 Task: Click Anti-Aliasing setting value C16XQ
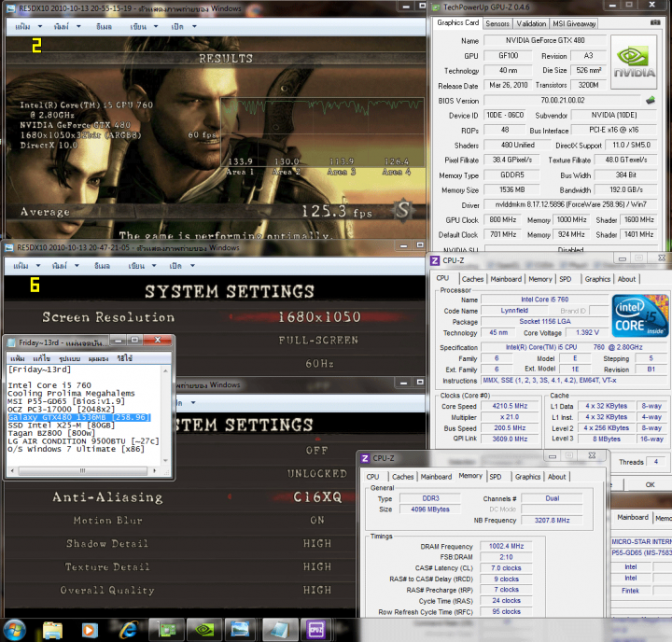tap(317, 496)
